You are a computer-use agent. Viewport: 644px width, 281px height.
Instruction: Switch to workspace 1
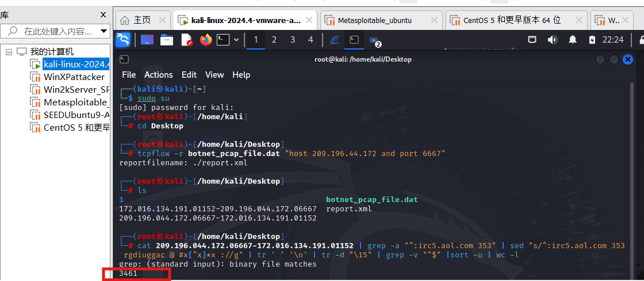pos(256,40)
